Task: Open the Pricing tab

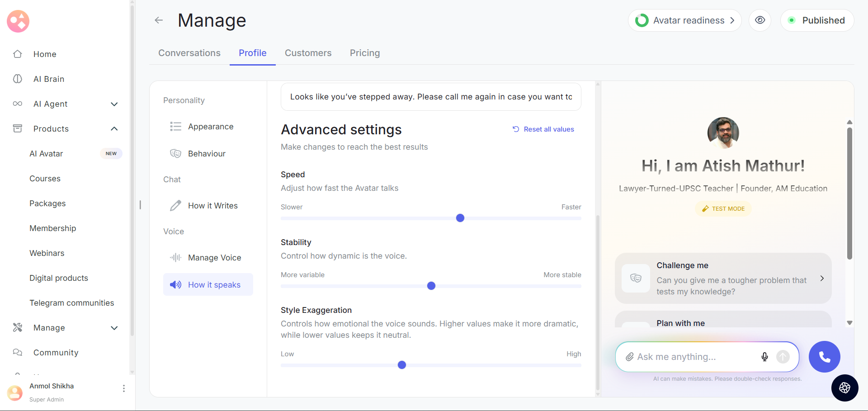Action: 364,53
